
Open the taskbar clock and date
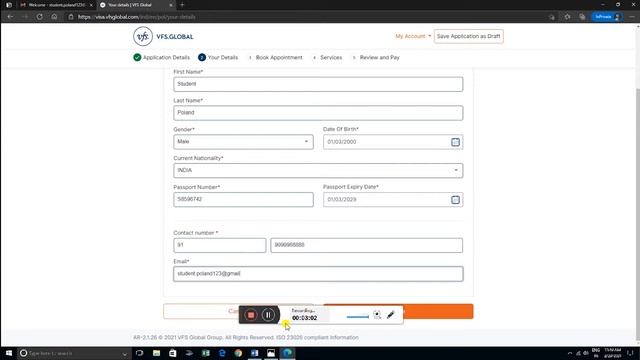612,353
